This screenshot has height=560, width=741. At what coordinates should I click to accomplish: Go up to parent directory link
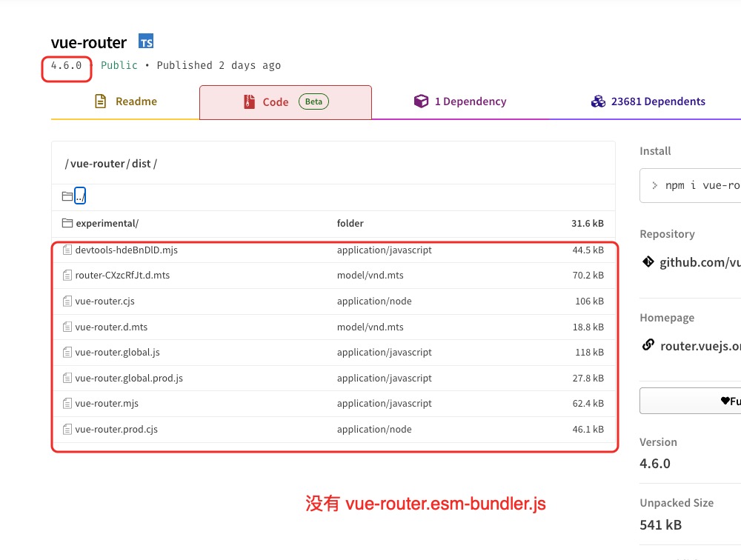click(x=80, y=196)
